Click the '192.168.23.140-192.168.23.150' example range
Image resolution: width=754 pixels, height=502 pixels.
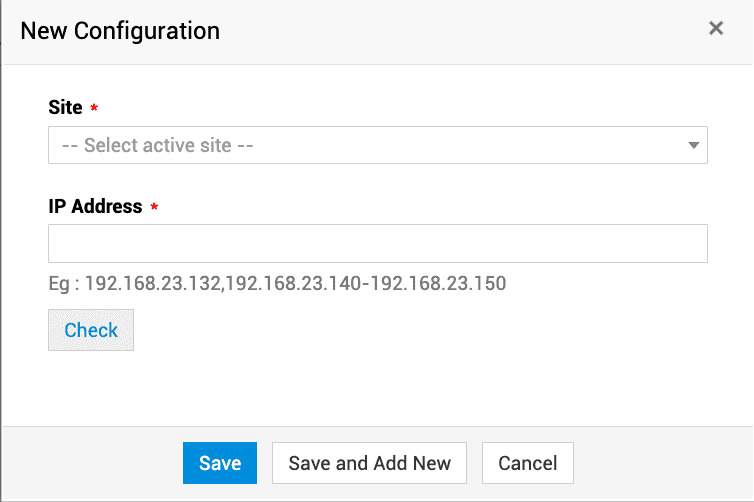[x=366, y=284]
